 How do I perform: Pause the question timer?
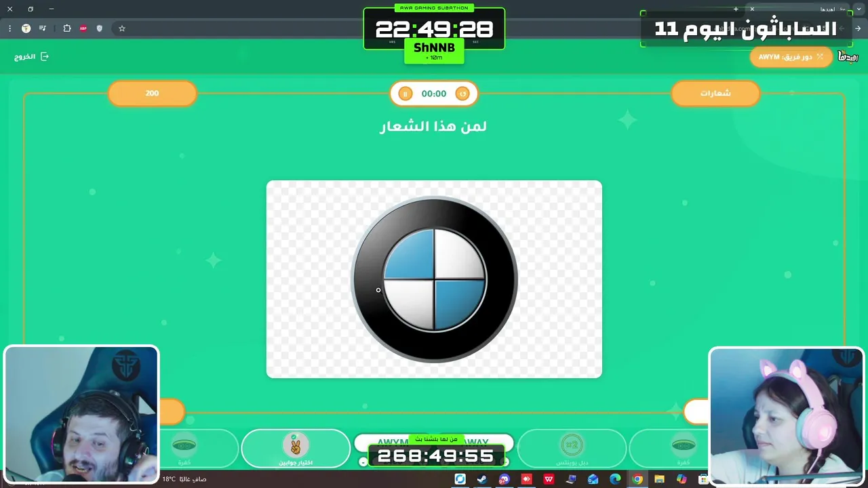[x=405, y=94]
